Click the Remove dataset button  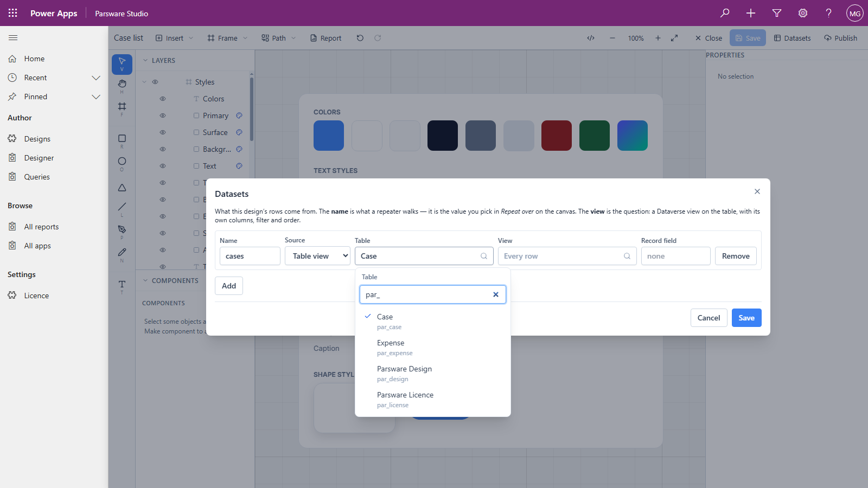pos(736,256)
